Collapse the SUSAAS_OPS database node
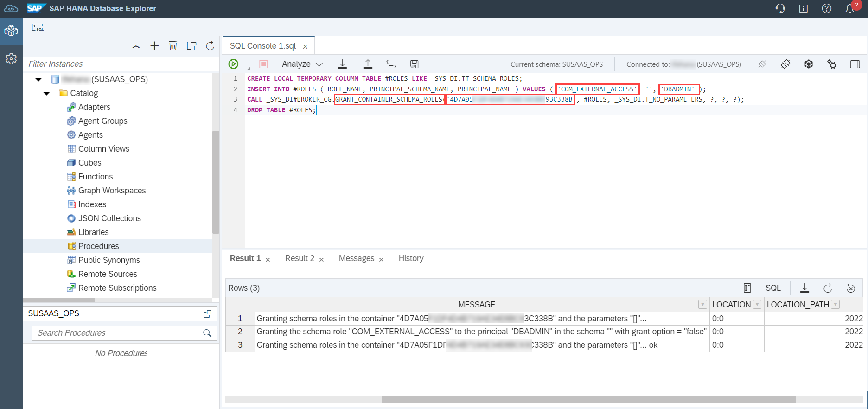868x409 pixels. coord(38,79)
